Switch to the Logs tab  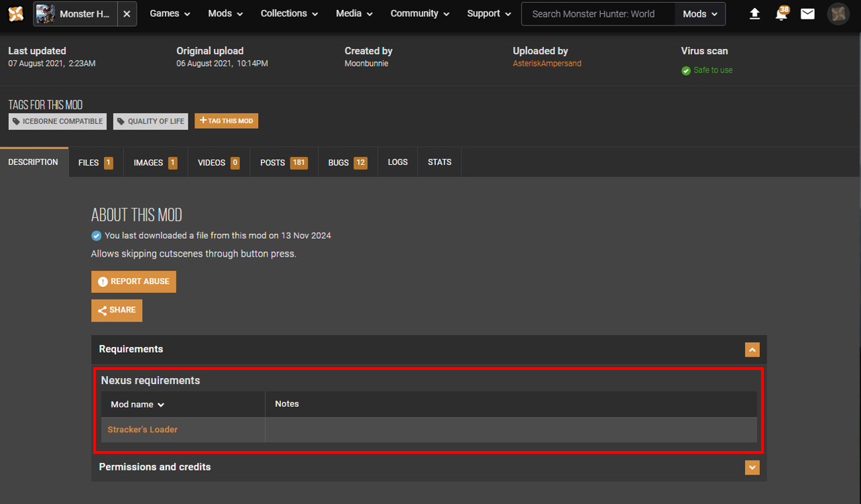(398, 162)
